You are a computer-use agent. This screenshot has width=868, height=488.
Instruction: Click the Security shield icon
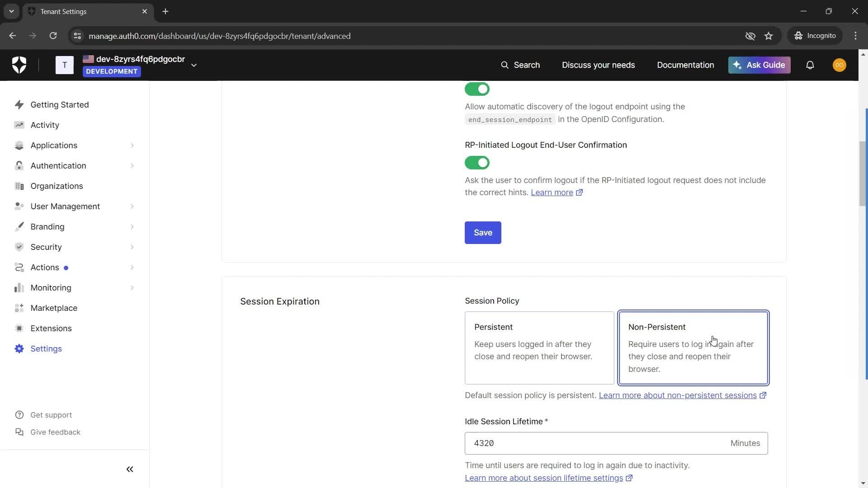pos(19,247)
